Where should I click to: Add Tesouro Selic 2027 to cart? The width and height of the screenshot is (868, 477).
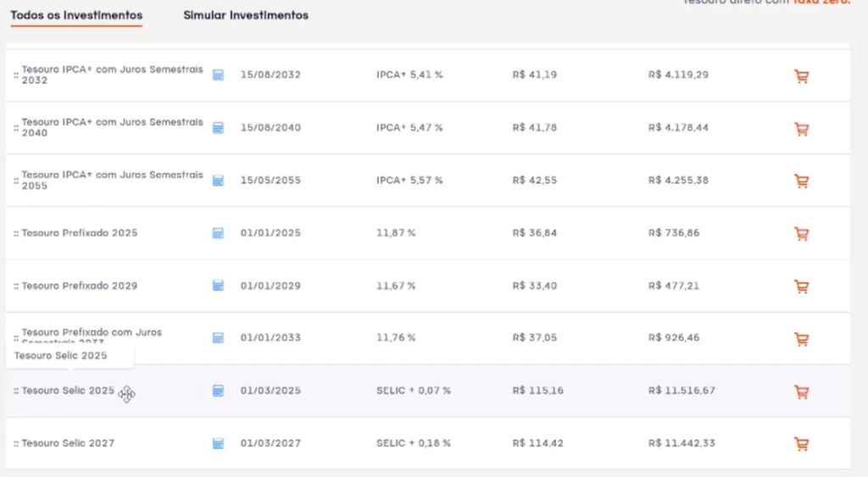[x=802, y=444]
